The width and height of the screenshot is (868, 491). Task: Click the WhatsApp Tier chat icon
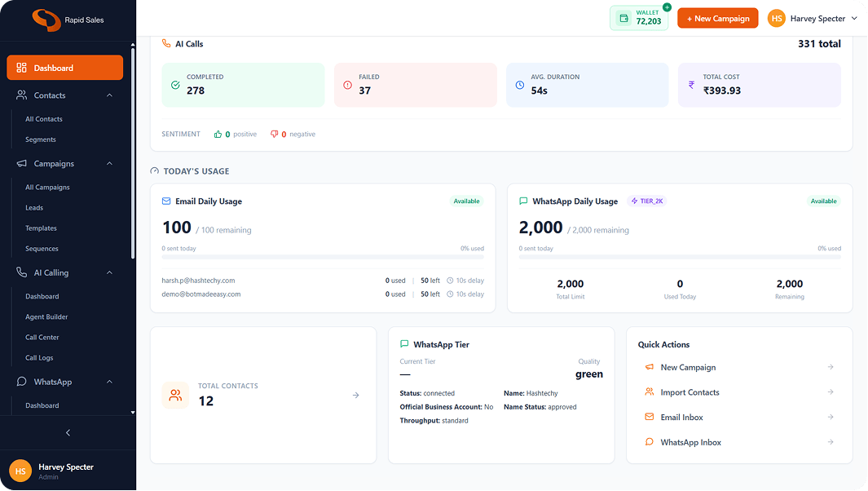tap(404, 344)
